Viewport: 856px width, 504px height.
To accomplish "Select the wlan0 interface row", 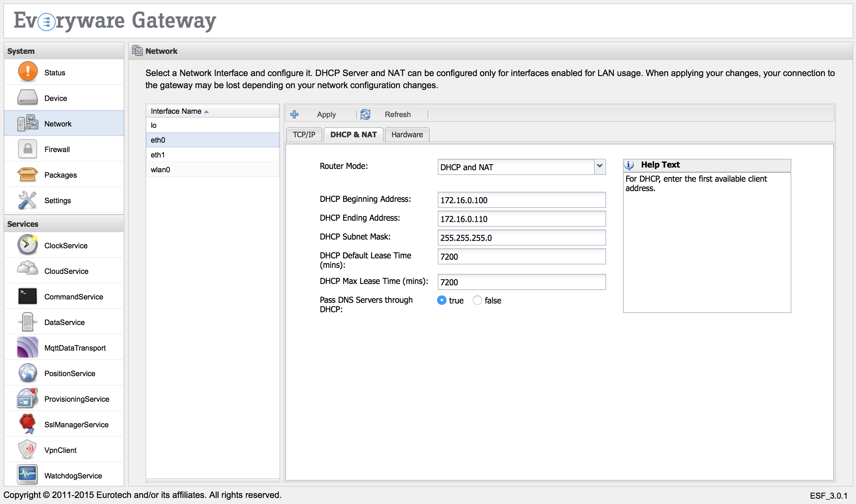I will click(213, 170).
